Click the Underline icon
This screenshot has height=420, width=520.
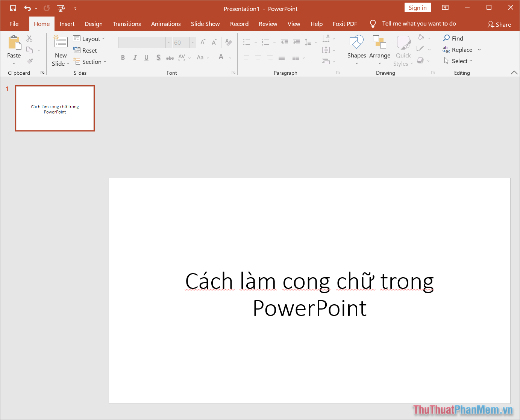(x=146, y=57)
